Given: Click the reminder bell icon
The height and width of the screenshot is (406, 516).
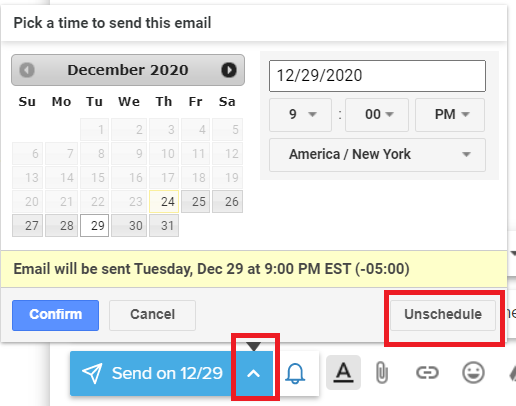Looking at the screenshot, I should [x=295, y=373].
